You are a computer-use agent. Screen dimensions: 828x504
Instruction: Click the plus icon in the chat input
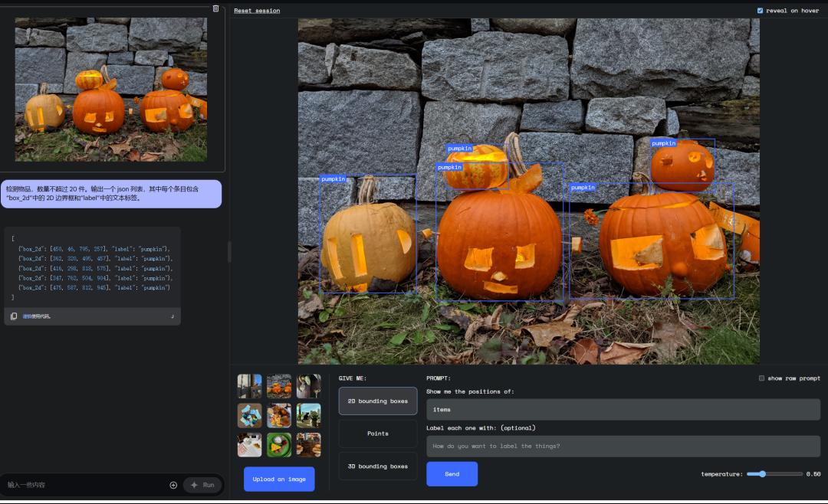tap(173, 485)
